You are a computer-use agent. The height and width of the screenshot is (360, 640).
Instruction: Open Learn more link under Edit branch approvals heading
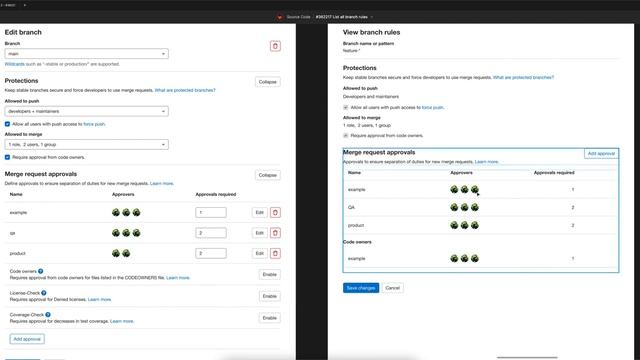tap(162, 184)
